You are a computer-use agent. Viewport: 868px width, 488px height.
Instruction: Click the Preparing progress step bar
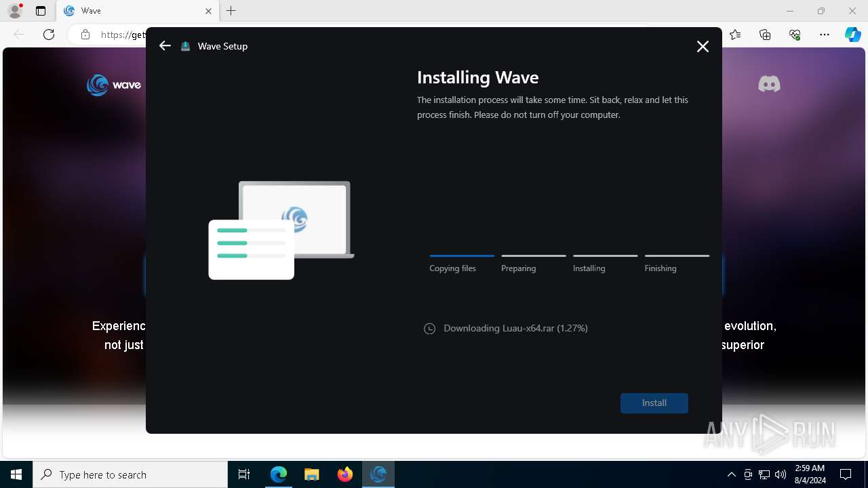pos(534,256)
